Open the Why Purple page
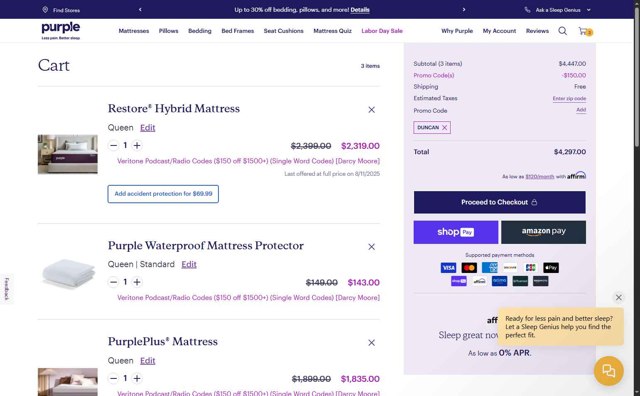The image size is (640, 396). coord(457,31)
